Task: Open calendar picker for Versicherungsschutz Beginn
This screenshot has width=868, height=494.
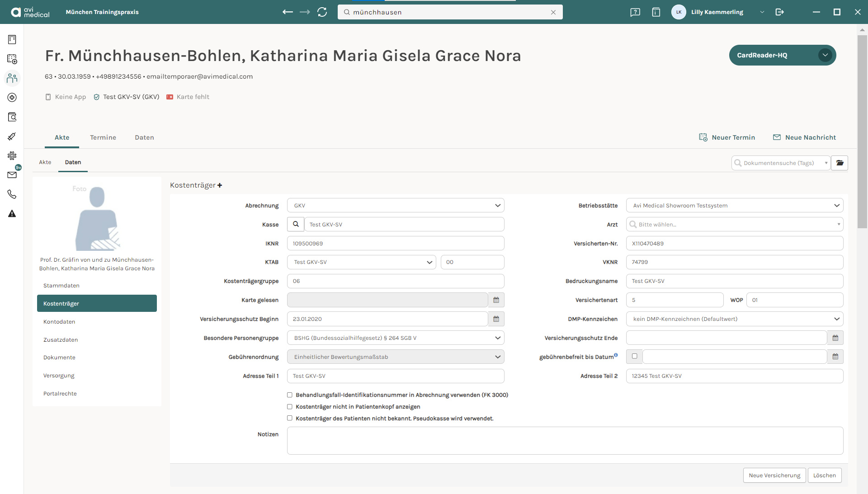Action: pos(496,319)
